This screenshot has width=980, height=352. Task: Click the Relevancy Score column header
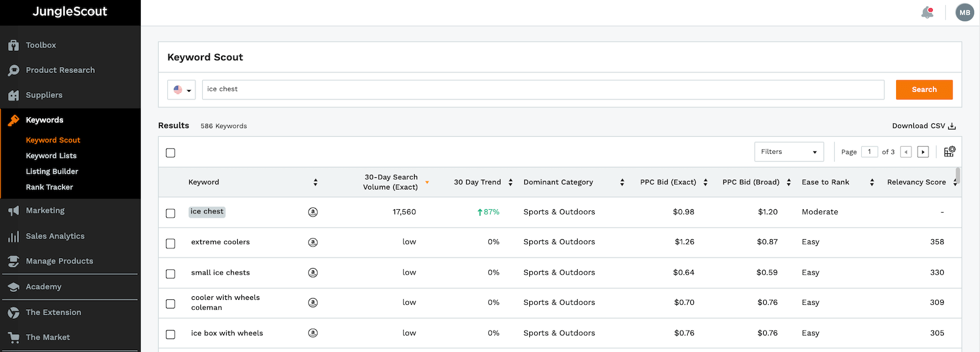[916, 182]
